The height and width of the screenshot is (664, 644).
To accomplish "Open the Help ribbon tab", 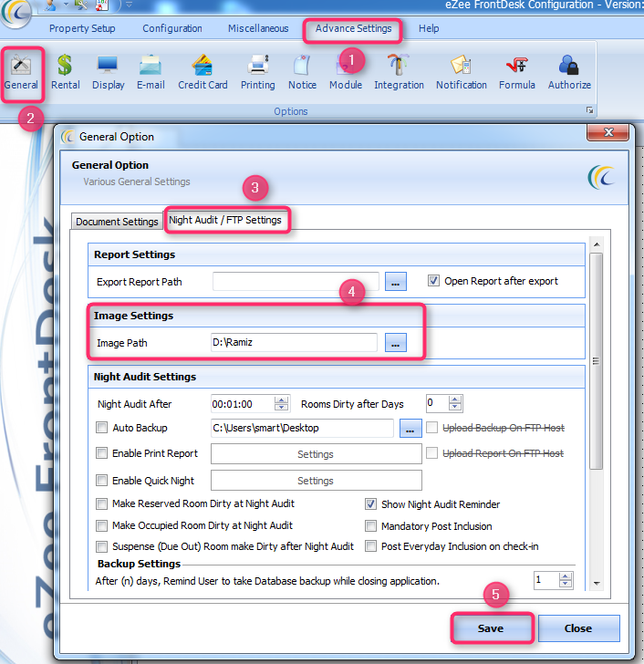I will click(429, 28).
